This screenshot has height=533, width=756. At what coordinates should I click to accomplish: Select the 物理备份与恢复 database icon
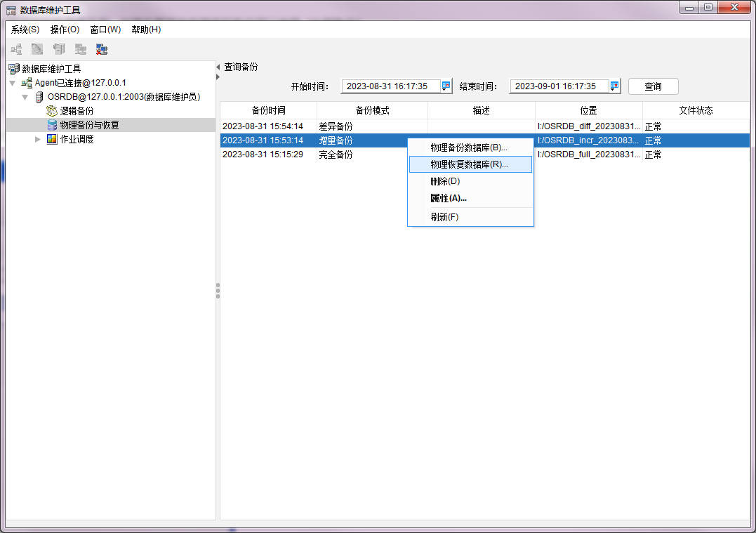coord(52,125)
